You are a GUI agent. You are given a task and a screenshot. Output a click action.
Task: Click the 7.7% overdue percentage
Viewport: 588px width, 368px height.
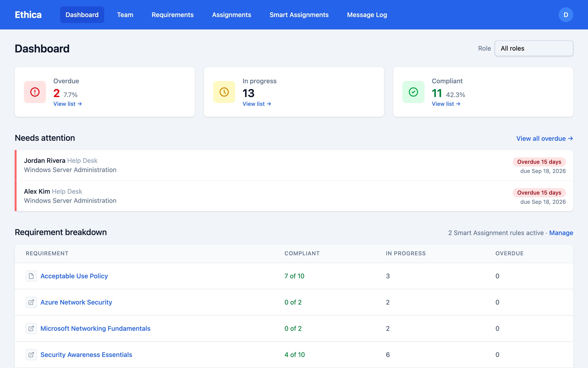(71, 95)
